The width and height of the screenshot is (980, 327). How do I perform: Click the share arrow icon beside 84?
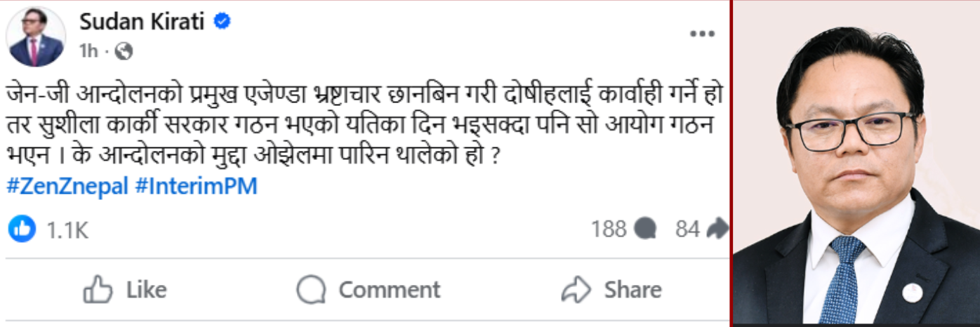717,228
